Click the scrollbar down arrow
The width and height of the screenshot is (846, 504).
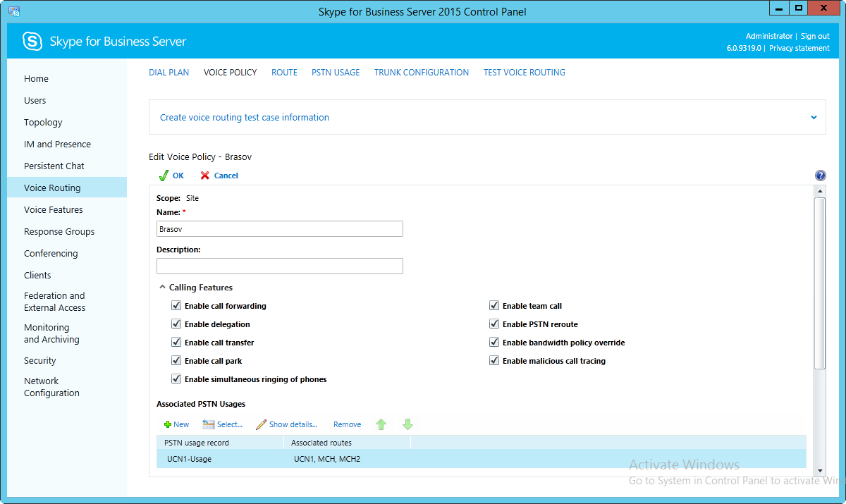click(x=819, y=470)
